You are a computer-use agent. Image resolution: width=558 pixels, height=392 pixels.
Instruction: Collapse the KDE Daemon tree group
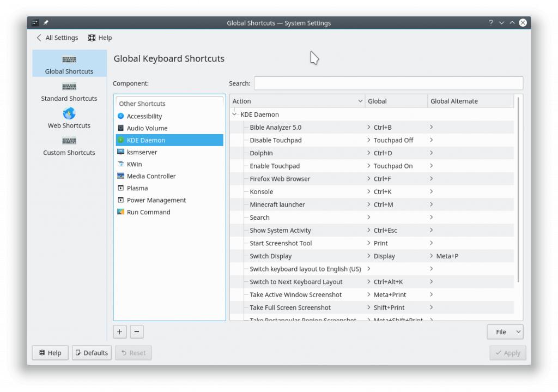point(234,114)
